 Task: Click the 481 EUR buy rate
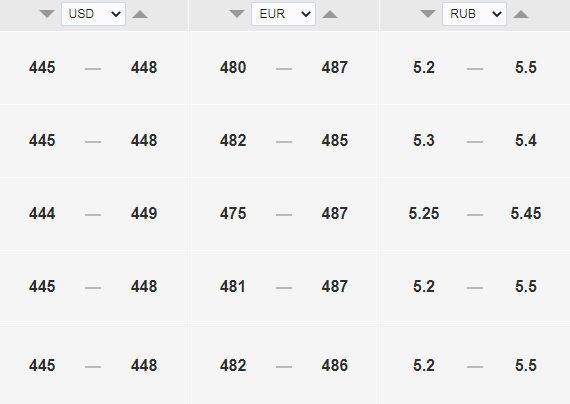coord(233,287)
